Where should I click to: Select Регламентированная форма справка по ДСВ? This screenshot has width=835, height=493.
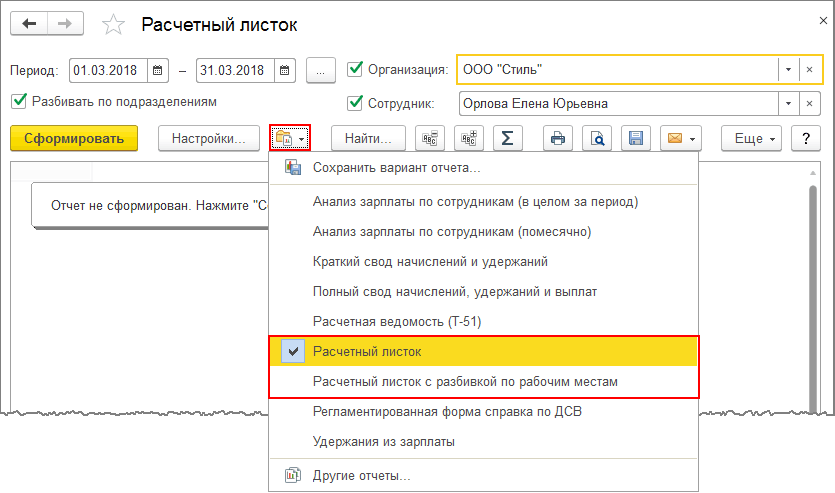pos(484,412)
